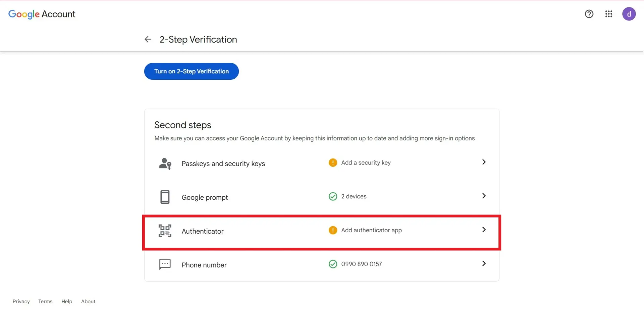This screenshot has width=644, height=310.
Task: Expand the Passkeys and security keys chevron
Action: 484,162
